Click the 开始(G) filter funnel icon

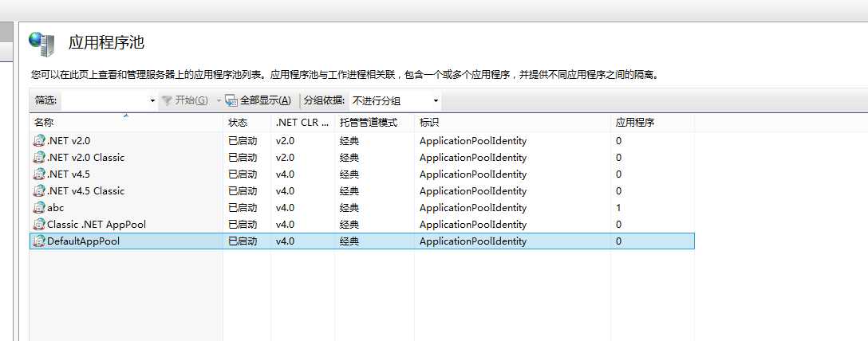[167, 100]
